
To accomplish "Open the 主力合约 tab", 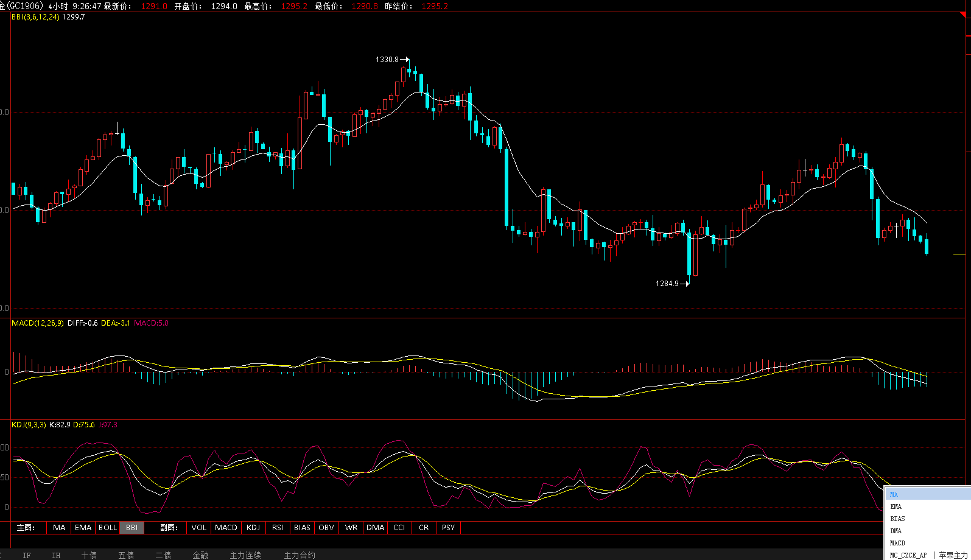I will [300, 555].
